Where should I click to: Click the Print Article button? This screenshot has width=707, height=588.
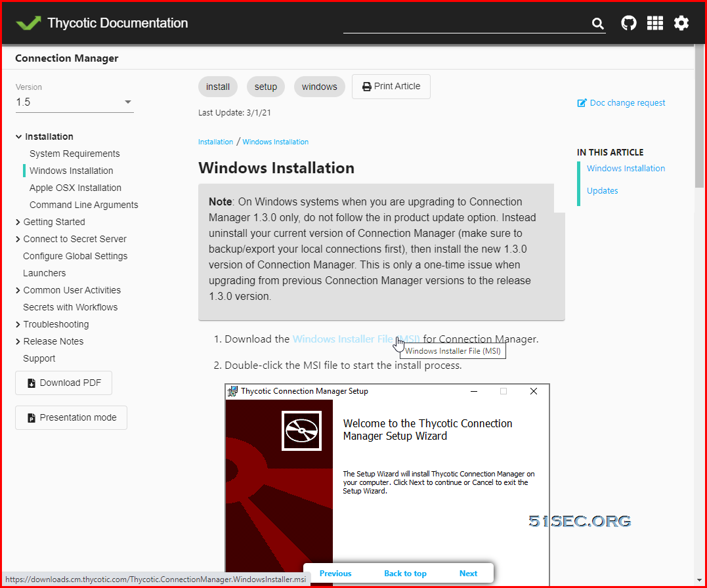point(391,87)
